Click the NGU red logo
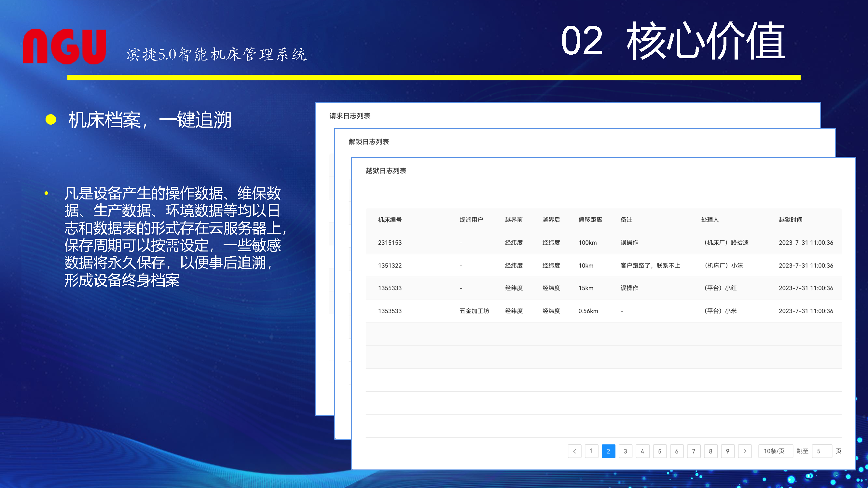 pos(65,46)
